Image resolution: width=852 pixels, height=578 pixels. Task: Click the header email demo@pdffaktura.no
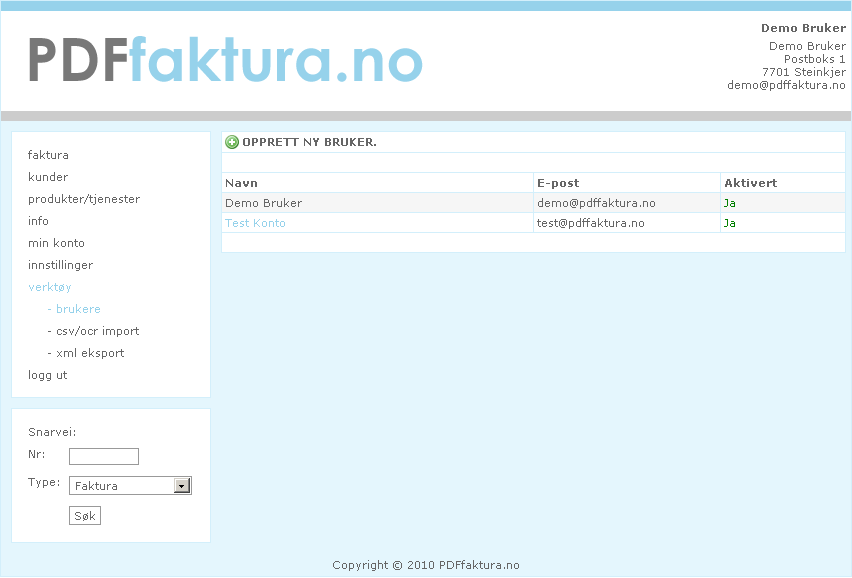786,85
